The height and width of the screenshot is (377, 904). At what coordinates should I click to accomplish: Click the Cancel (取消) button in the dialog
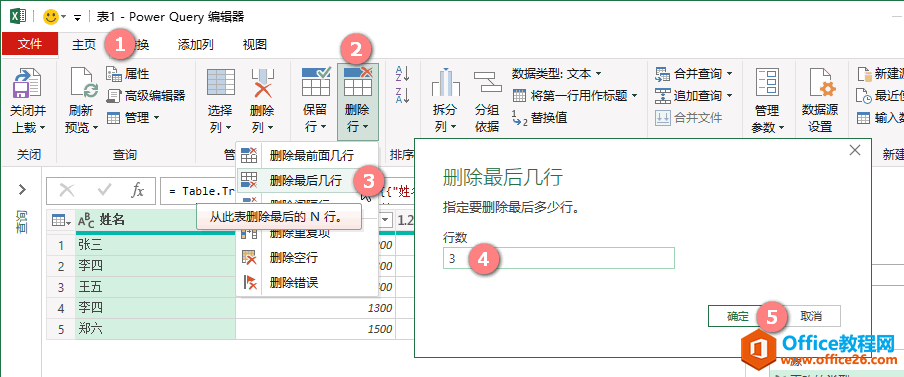coord(811,316)
